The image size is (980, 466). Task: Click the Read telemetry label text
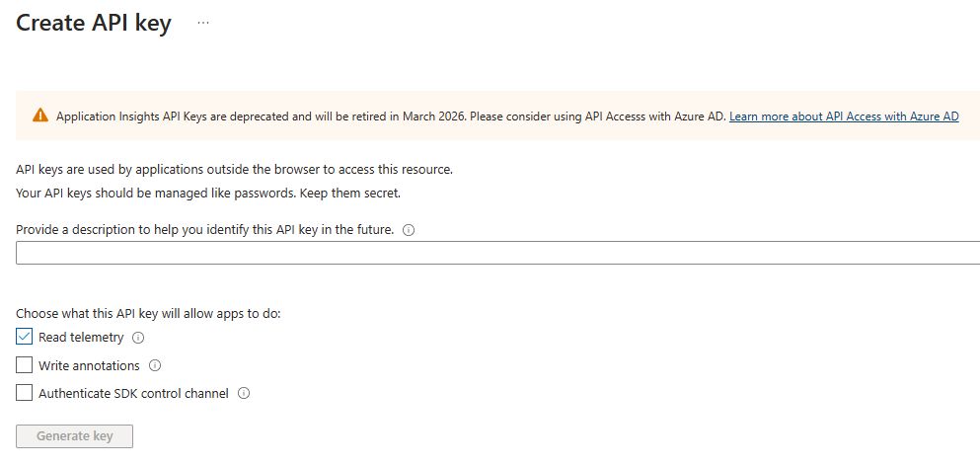click(x=81, y=338)
